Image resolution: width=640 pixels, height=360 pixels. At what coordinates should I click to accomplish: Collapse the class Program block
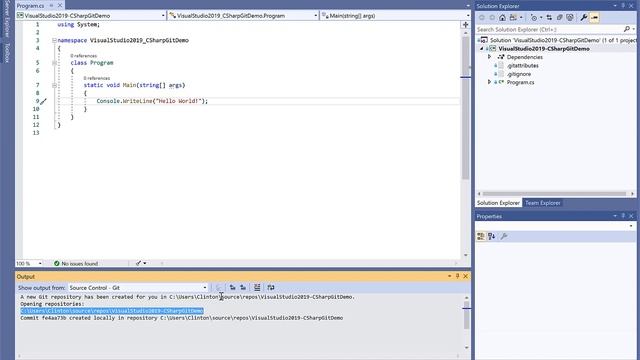pyautogui.click(x=54, y=63)
